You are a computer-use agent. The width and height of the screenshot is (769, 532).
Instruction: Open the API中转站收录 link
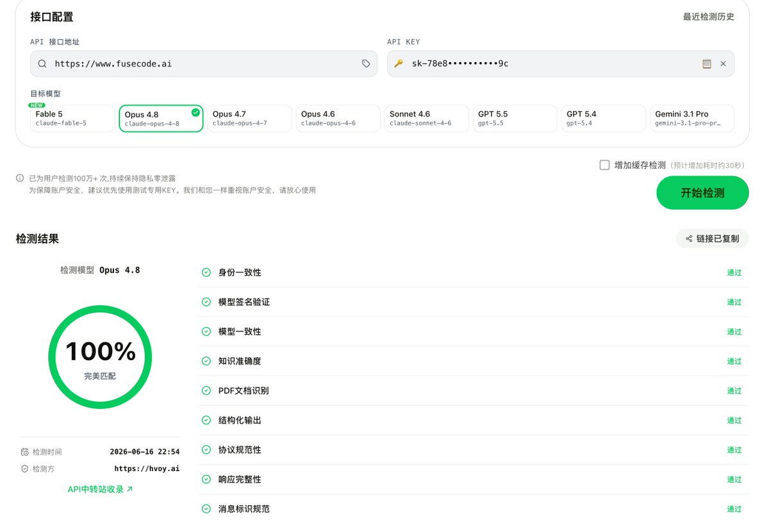pyautogui.click(x=101, y=489)
